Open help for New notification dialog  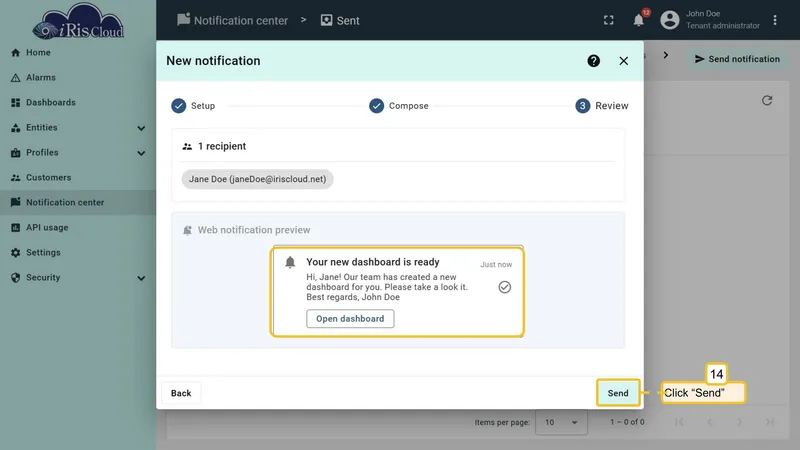click(593, 61)
